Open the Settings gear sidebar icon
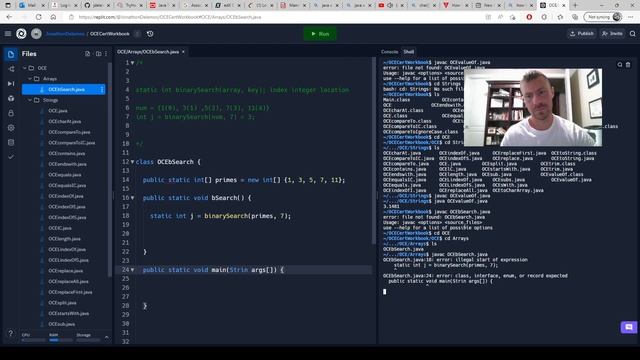This screenshot has width=640, height=360. coord(11,128)
